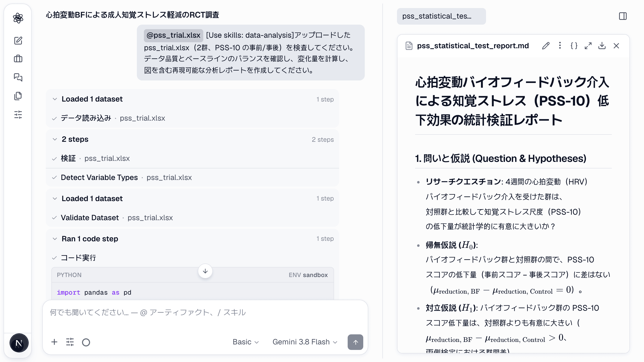
Task: Click the heading 1. 問いと仮説 (Question & Hypotheses)
Action: point(501,159)
